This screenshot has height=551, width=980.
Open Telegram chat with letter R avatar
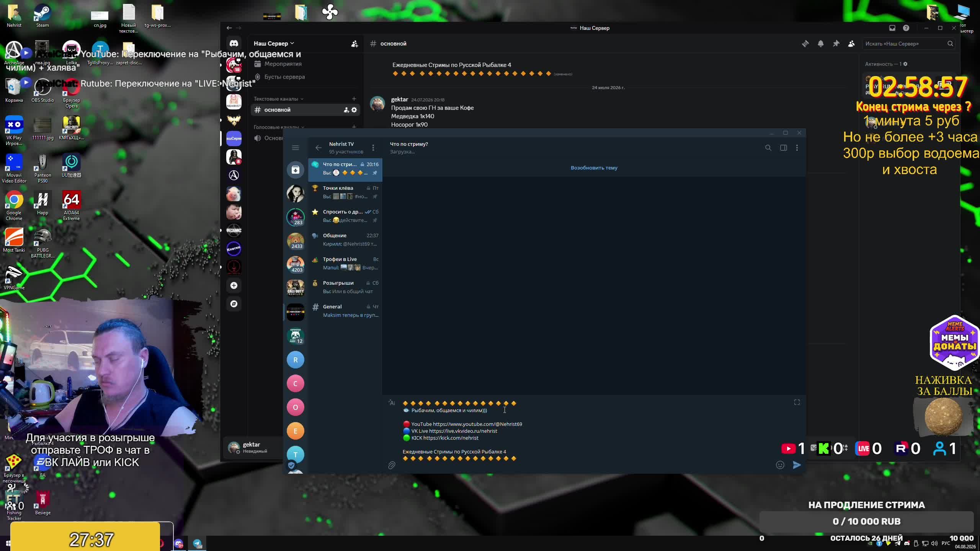coord(296,360)
